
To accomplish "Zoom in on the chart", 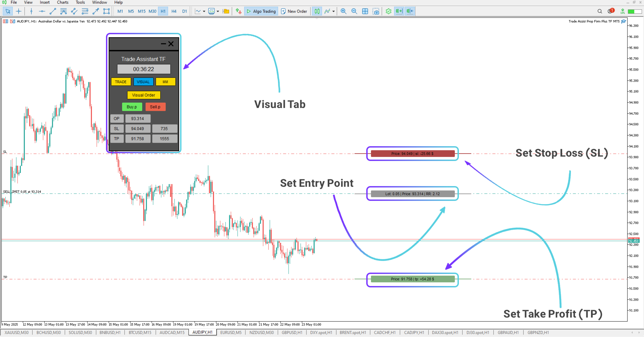I will pyautogui.click(x=343, y=11).
